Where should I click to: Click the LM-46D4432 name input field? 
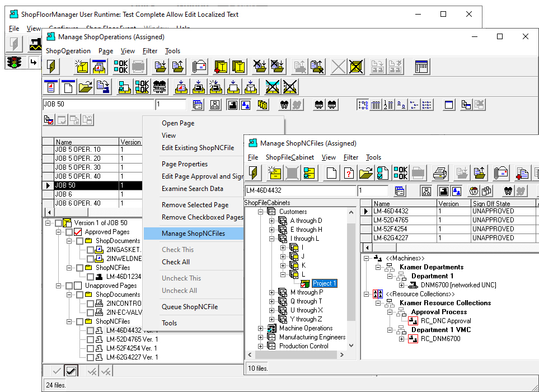[301, 190]
